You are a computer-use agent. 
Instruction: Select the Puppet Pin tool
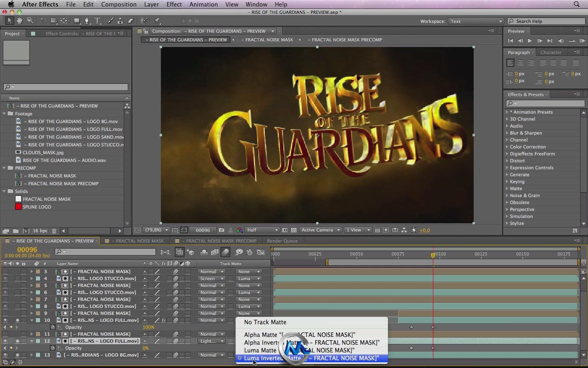click(157, 20)
